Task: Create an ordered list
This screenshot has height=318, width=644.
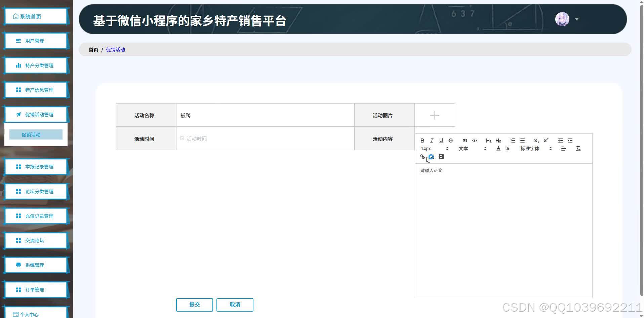Action: pos(513,141)
